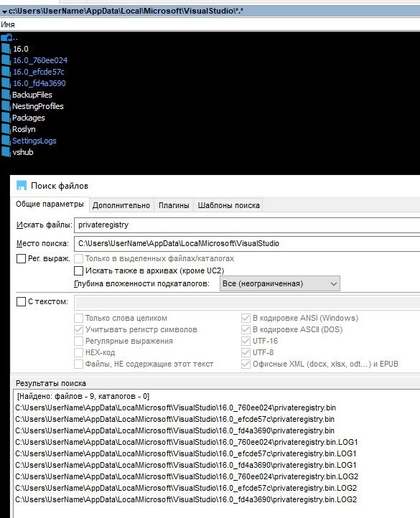Click the Место поиска input field

pyautogui.click(x=247, y=244)
